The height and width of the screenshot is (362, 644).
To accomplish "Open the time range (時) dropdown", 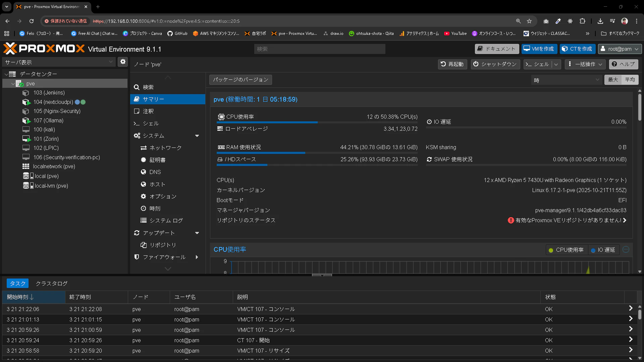I will 566,80.
